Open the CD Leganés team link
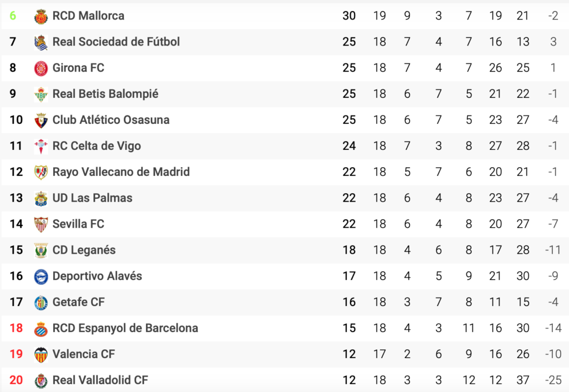569x392 pixels. (84, 250)
